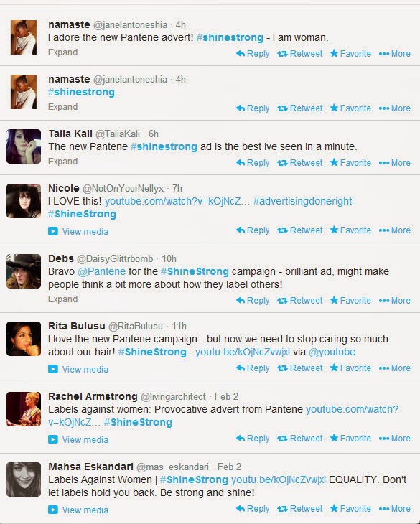Retweet Nicole's advertisingdoneright tweet

299,230
